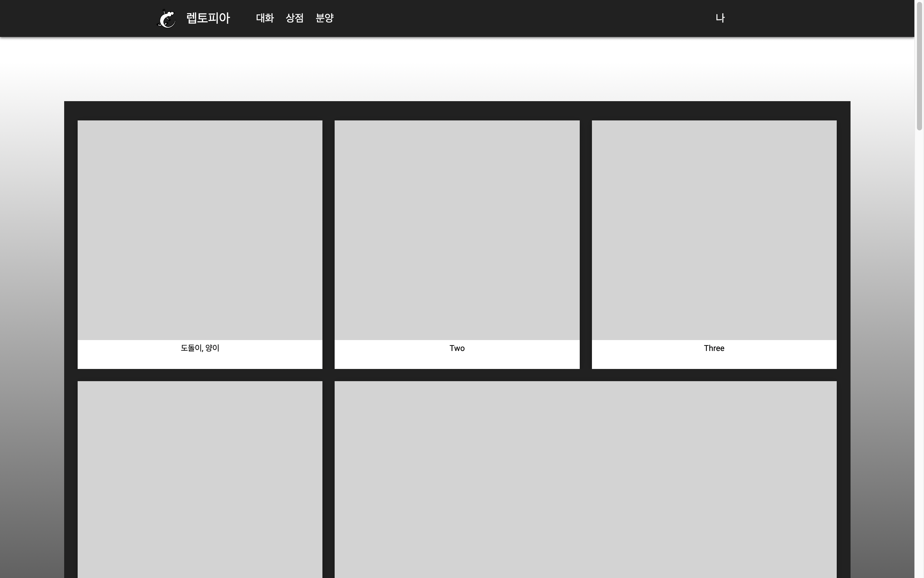Select the 분양 menu item
The image size is (924, 578).
[x=325, y=18]
